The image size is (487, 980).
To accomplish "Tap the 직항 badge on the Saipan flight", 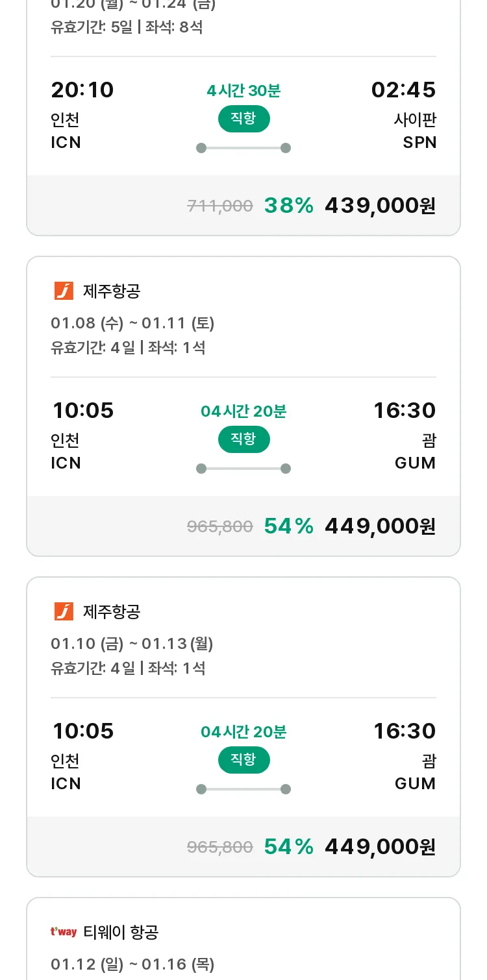I will 243,119.
